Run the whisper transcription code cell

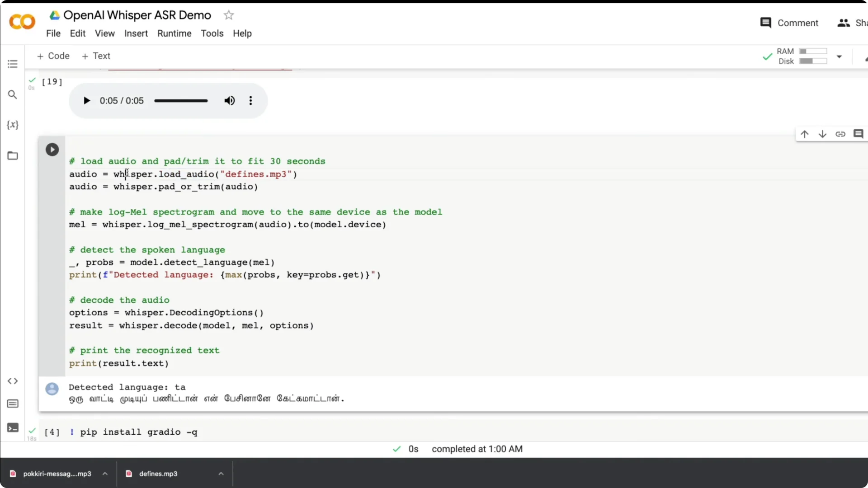tap(52, 149)
